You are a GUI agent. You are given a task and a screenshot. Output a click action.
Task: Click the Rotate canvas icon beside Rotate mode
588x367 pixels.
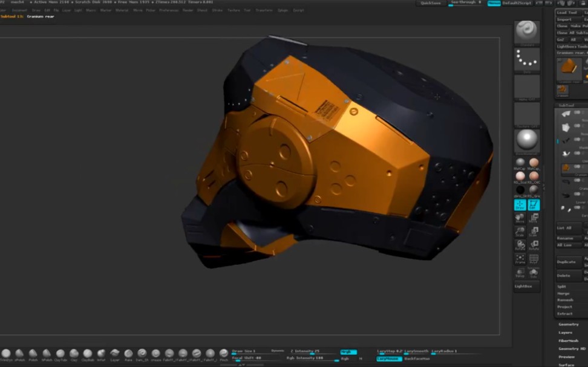(x=534, y=245)
